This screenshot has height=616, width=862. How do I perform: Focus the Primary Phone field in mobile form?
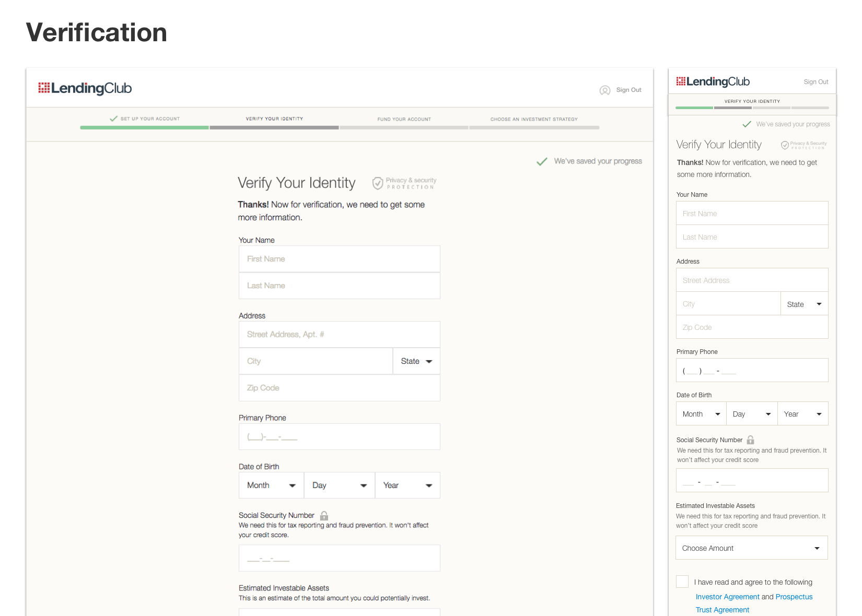coord(752,370)
